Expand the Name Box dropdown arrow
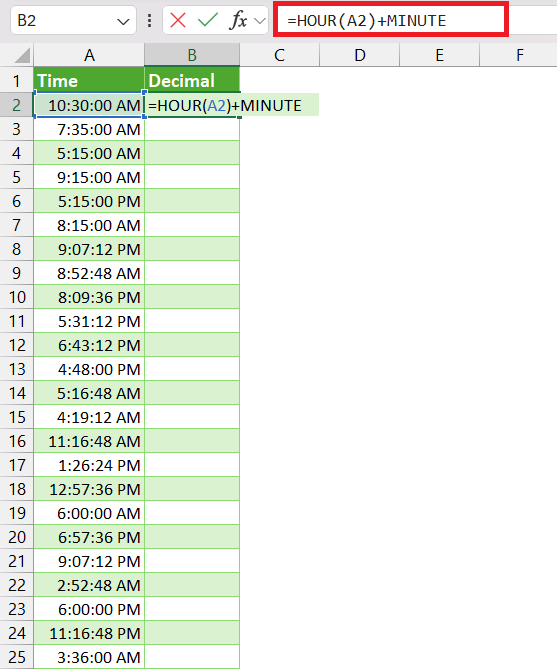Viewport: 557px width, 669px height. pos(123,21)
